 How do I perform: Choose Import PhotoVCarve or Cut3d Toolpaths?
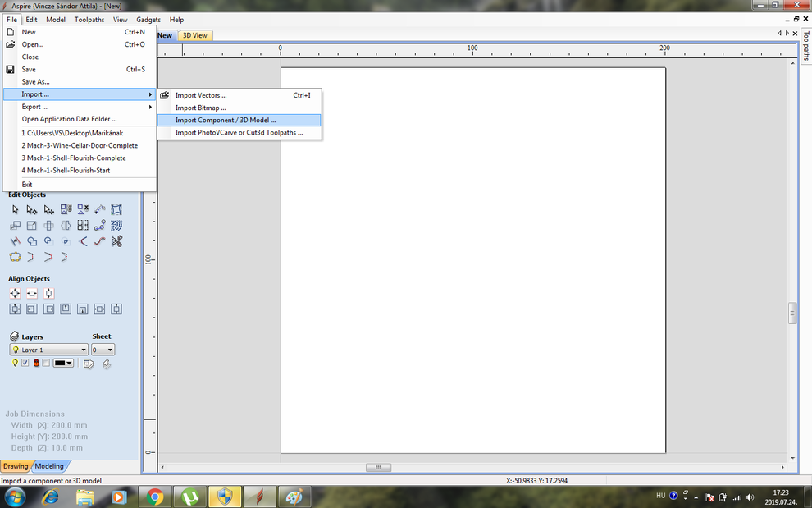click(239, 133)
